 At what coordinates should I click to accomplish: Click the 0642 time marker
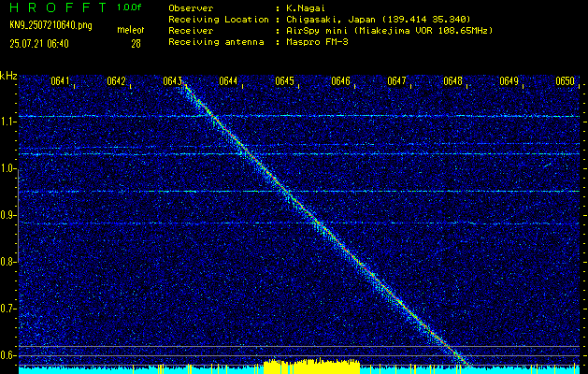point(116,81)
